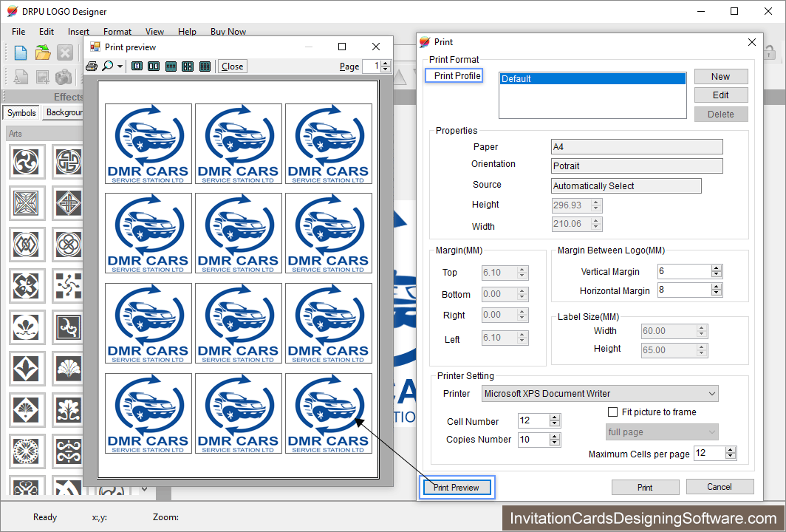Viewport: 786px width, 532px height.
Task: Click the Copies Number input field
Action: pyautogui.click(x=533, y=440)
